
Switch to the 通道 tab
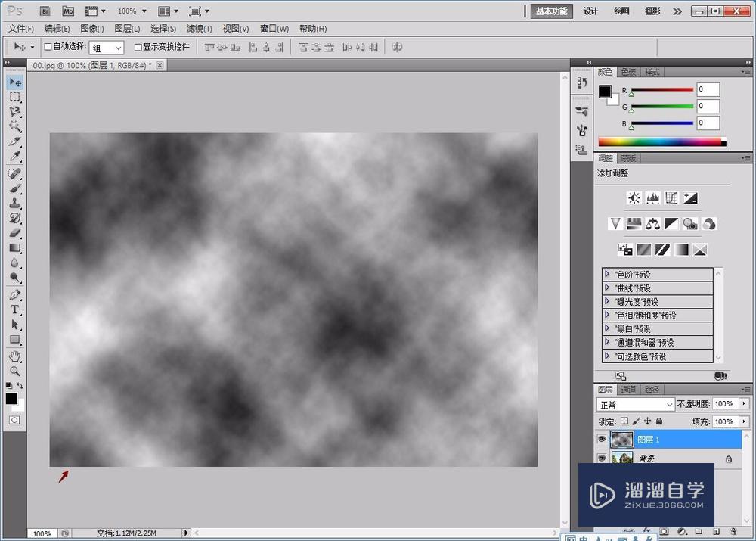pyautogui.click(x=629, y=390)
